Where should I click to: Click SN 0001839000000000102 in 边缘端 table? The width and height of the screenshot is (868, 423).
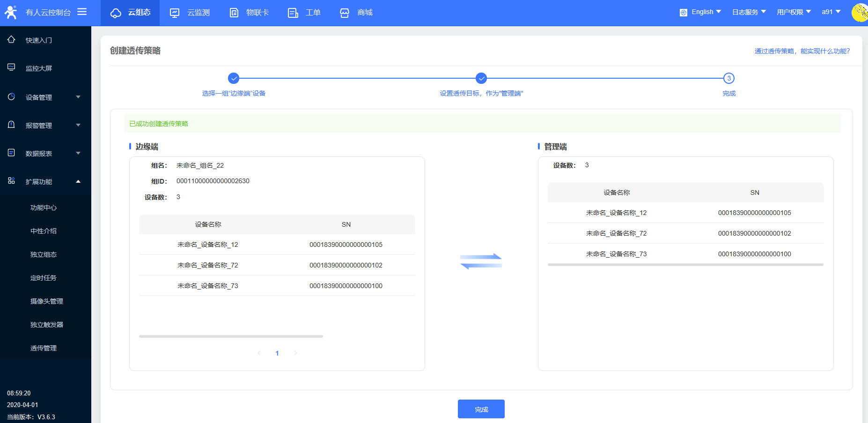click(x=346, y=265)
